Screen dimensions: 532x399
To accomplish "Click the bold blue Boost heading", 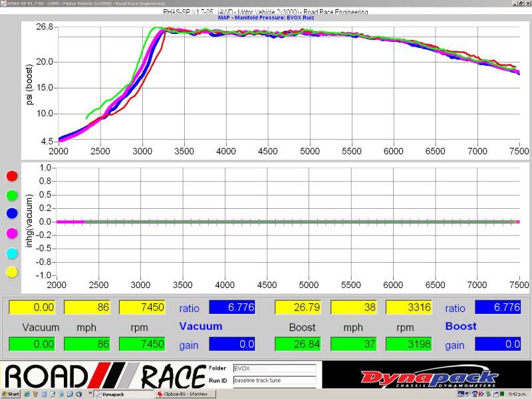I will tap(461, 326).
